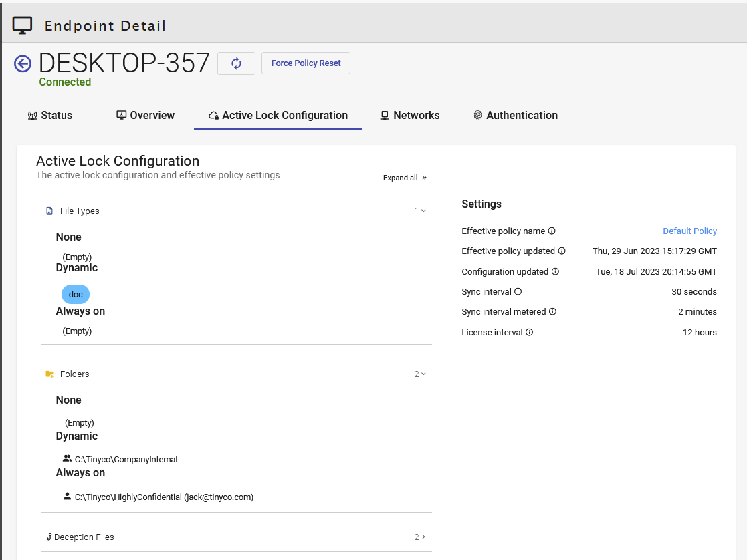Click the back arrow next to DESKTOP-357
747x560 pixels.
click(23, 63)
